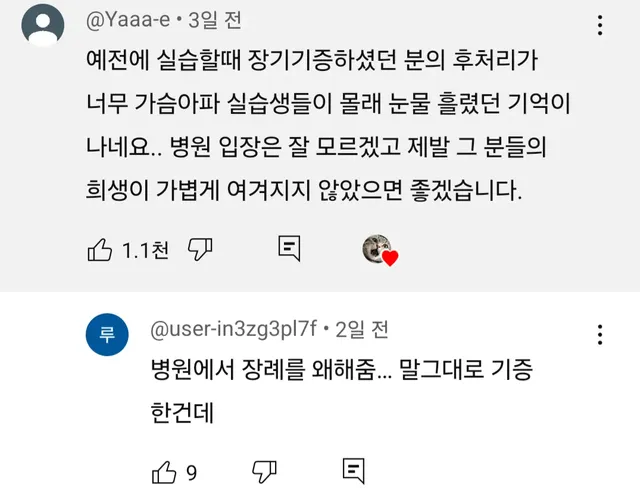Dislike the comment by @Yaaa-e
The width and height of the screenshot is (640, 497).
coord(201,250)
